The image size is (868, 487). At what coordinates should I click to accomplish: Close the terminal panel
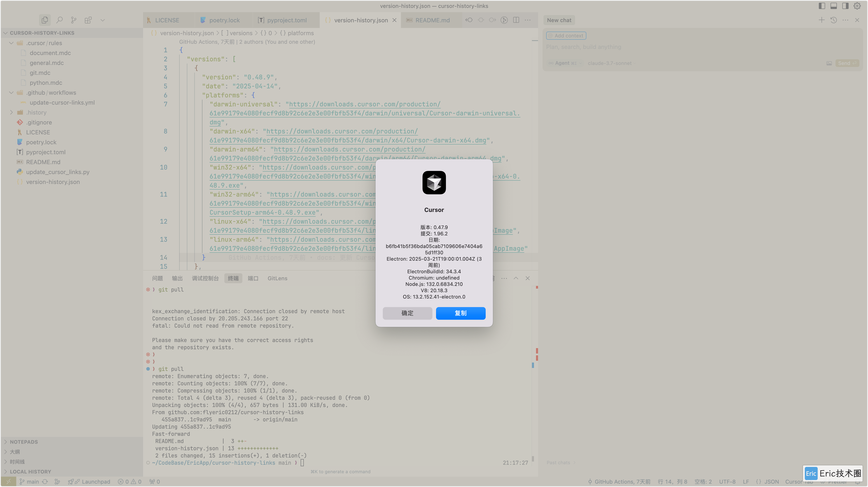tap(528, 278)
